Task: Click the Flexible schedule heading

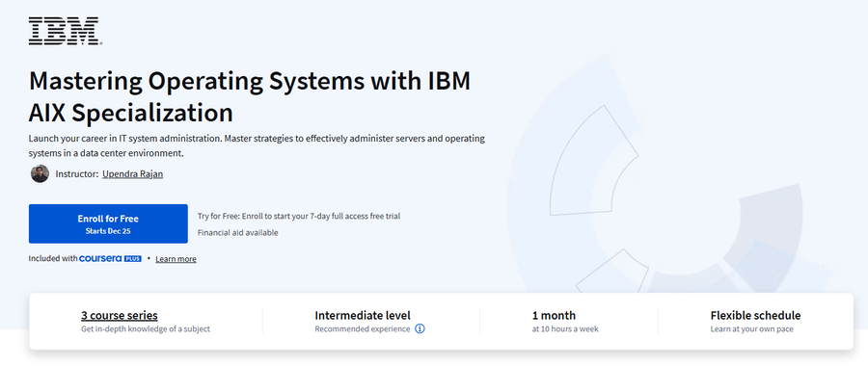Action: (x=755, y=315)
